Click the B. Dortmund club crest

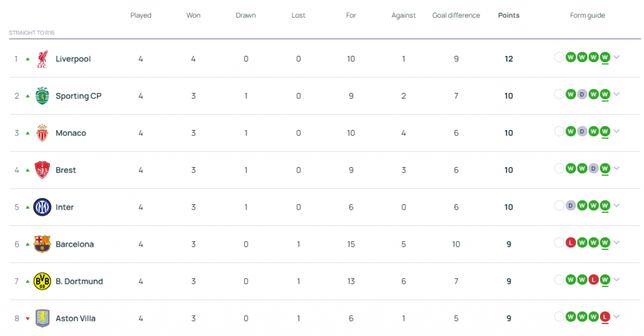click(x=42, y=281)
